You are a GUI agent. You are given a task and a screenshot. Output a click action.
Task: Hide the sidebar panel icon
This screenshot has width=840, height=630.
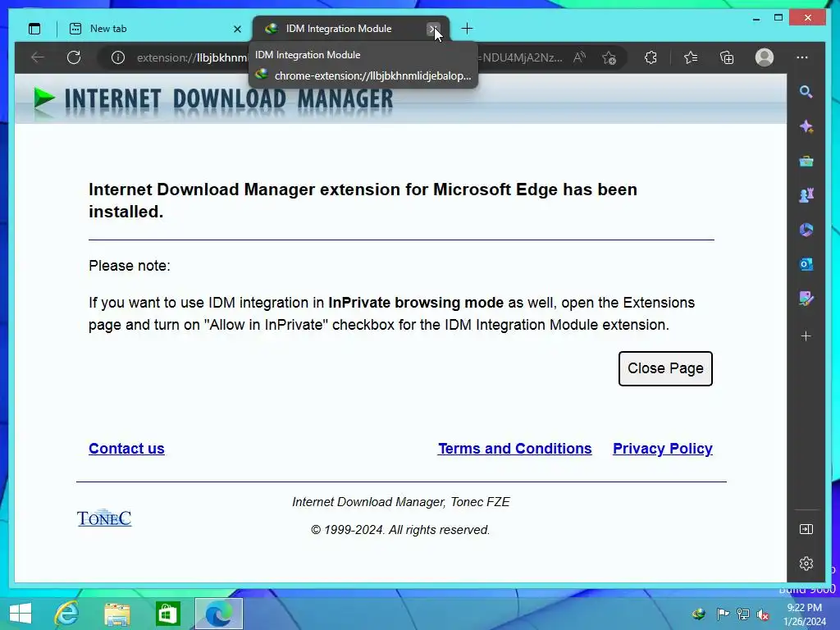coord(806,529)
